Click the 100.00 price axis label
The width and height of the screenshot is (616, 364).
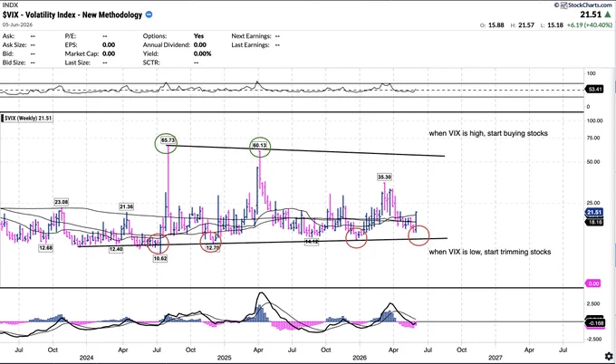tap(594, 120)
